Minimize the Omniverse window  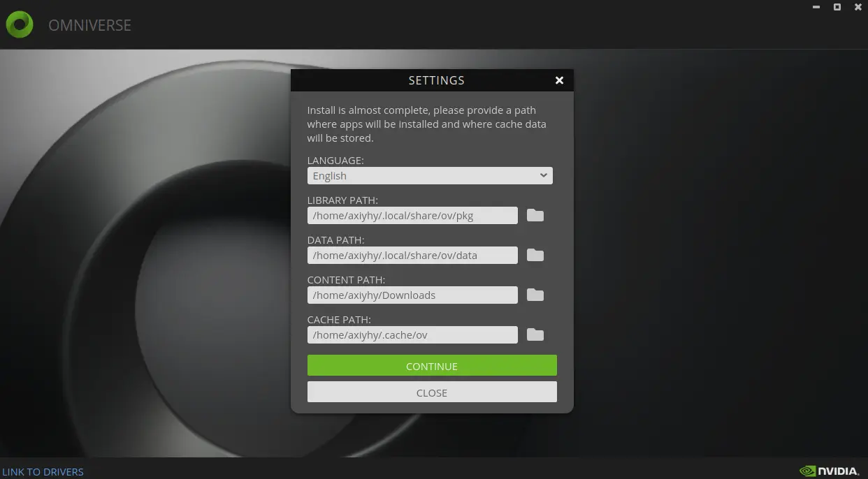pos(816,7)
